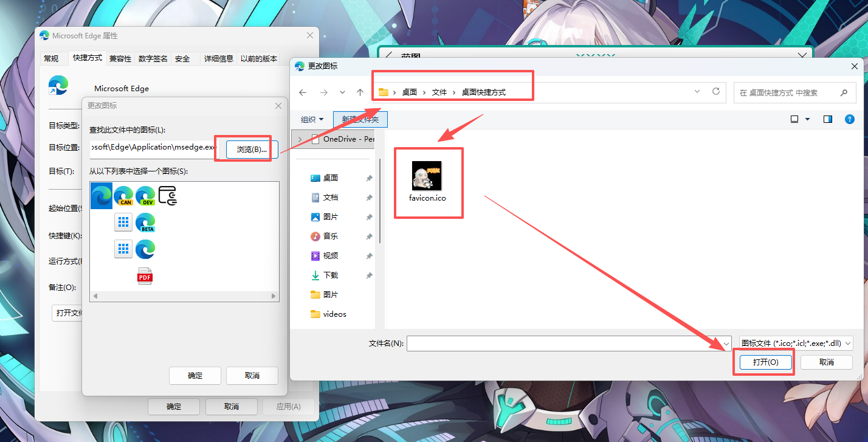Toggle the preview pane button
This screenshot has width=868, height=442.
pyautogui.click(x=828, y=119)
